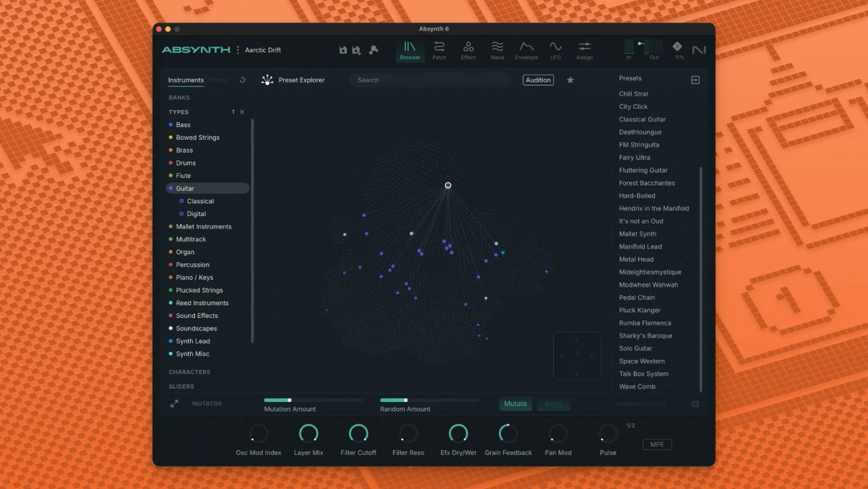Expand the Mutator panel with arrows icon
The width and height of the screenshot is (868, 489).
pyautogui.click(x=174, y=403)
